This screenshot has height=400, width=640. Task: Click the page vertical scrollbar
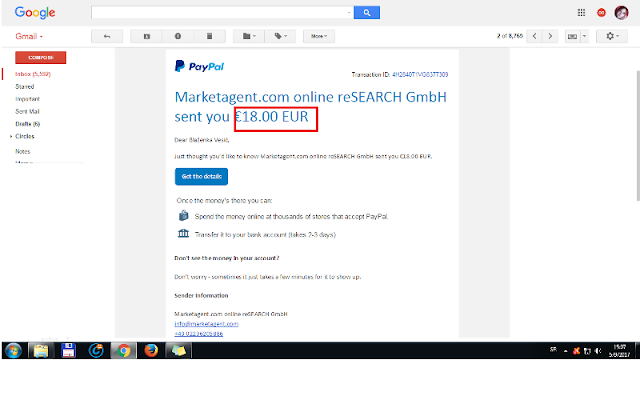pyautogui.click(x=638, y=135)
